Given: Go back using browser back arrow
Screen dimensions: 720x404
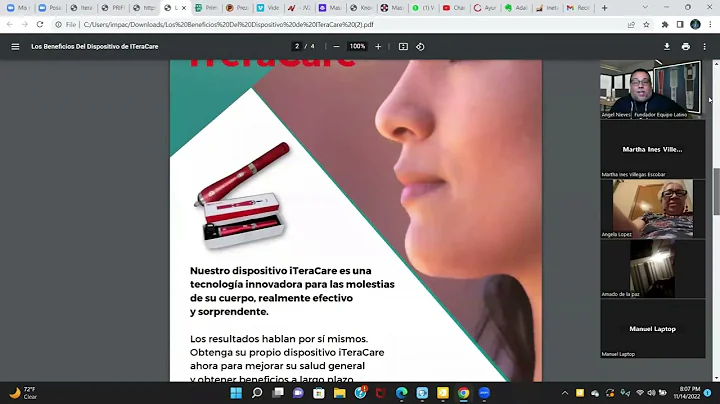Looking at the screenshot, I should click(x=10, y=24).
